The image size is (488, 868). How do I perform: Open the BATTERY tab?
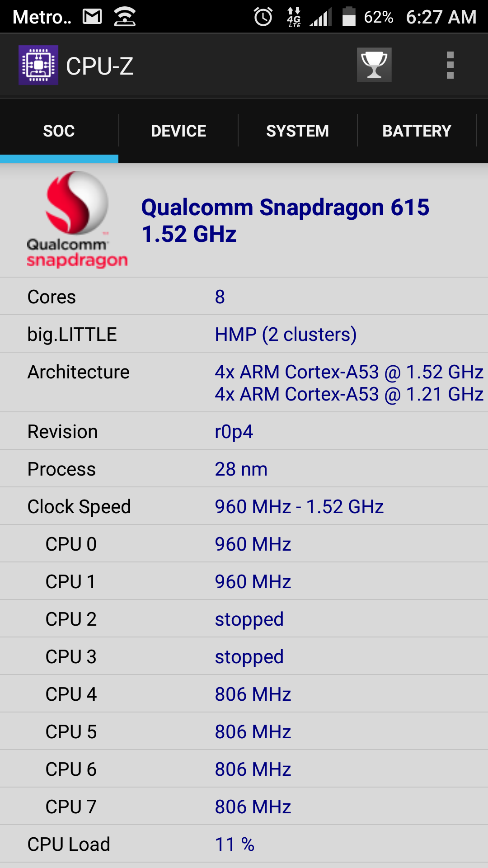(x=417, y=131)
